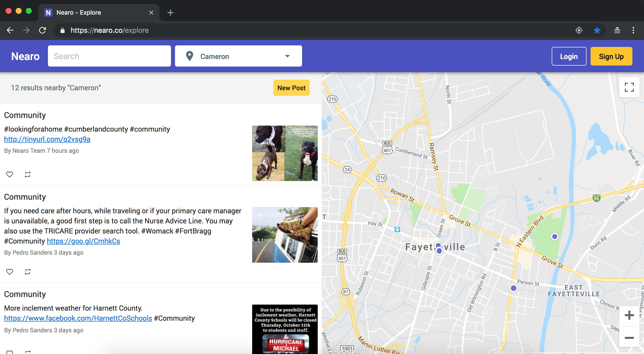Toggle the bookmark star for this page

tap(597, 30)
